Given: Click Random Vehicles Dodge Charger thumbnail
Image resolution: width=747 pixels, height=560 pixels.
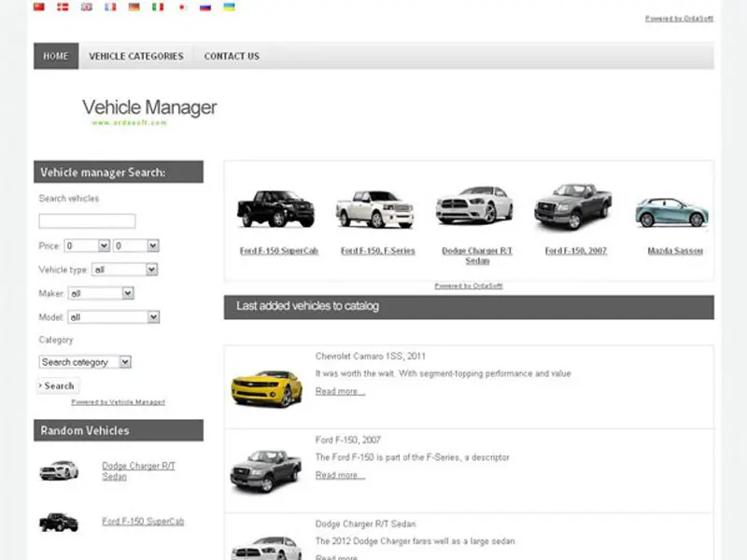Looking at the screenshot, I should tap(59, 470).
